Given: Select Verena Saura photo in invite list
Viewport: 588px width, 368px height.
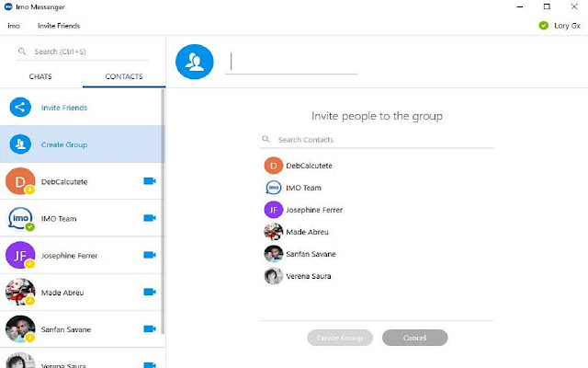Looking at the screenshot, I should (x=274, y=276).
